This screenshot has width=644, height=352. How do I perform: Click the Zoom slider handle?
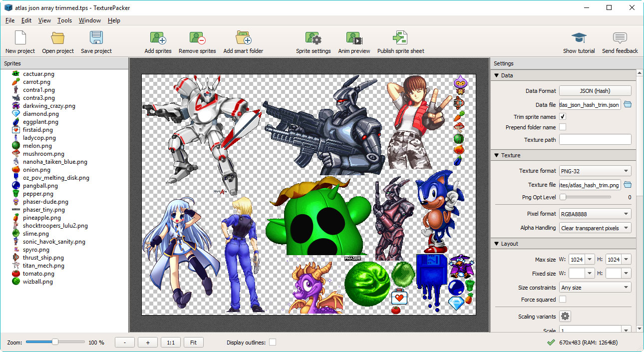(x=55, y=342)
